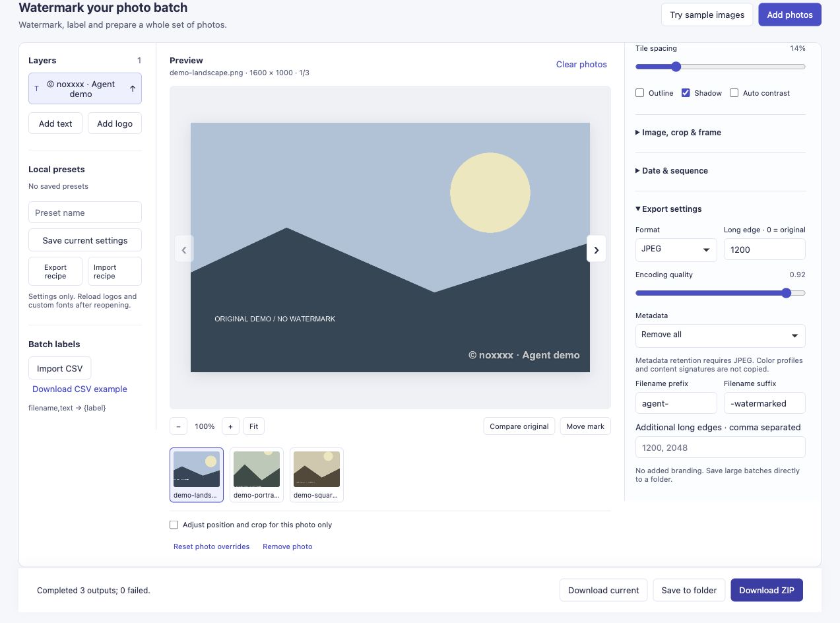This screenshot has height=623, width=840.
Task: Click the preview image of the landscape
Action: pos(390,247)
